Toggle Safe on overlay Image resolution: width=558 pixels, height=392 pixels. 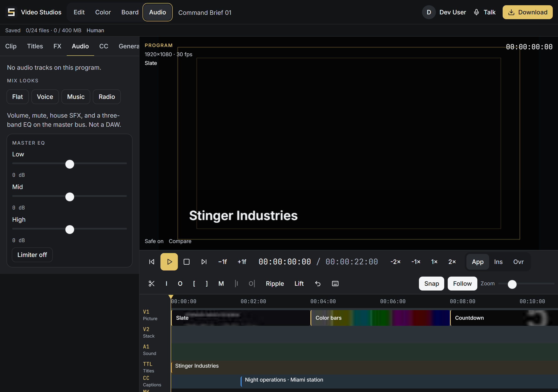154,241
